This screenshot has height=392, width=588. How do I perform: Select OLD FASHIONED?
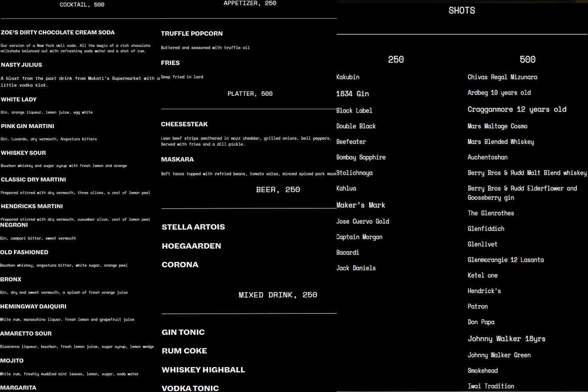24,253
